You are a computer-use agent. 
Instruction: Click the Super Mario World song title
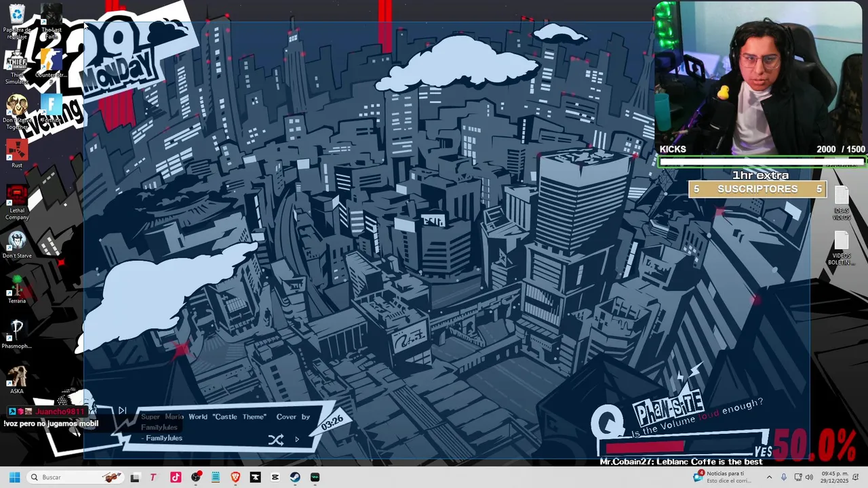click(x=225, y=422)
